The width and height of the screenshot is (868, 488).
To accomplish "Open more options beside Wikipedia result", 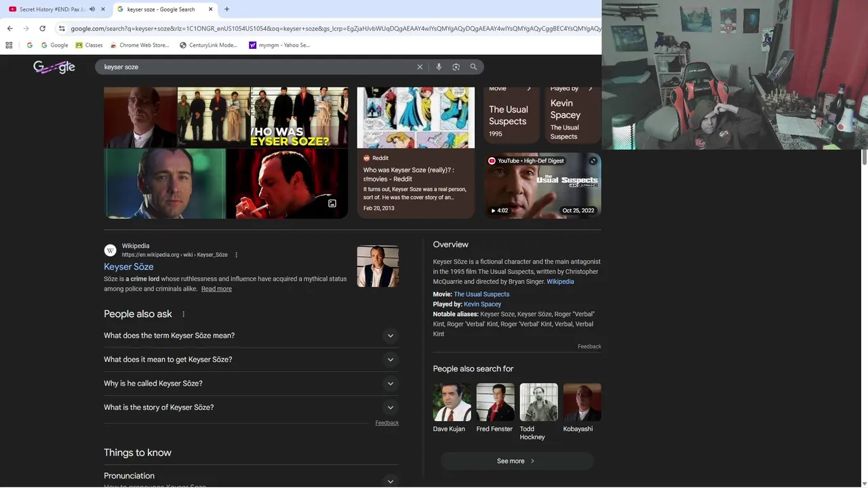I will (236, 255).
